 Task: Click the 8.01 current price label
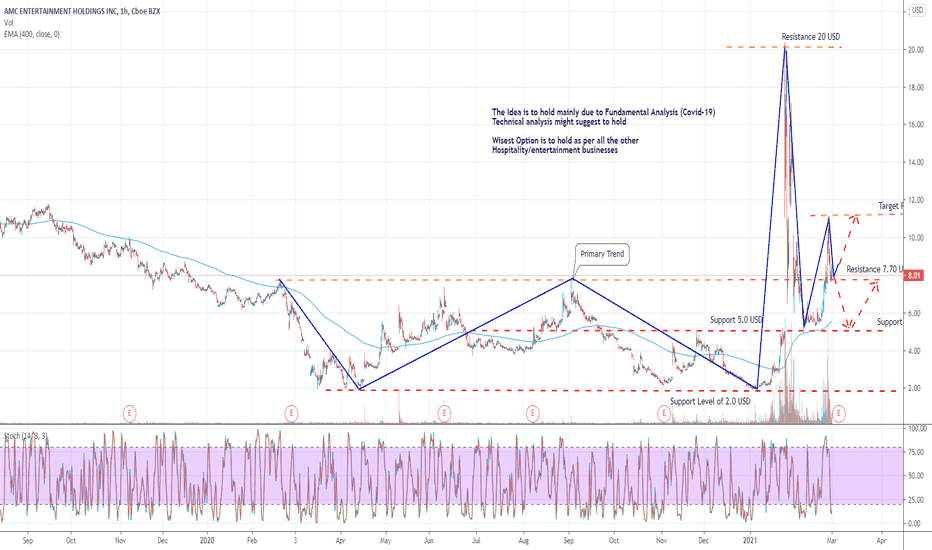coord(914,275)
